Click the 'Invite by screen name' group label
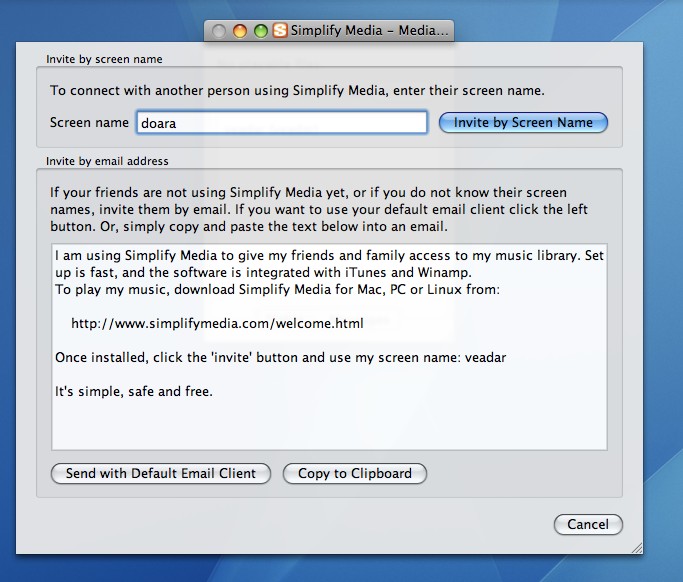This screenshot has height=582, width=683. click(x=104, y=59)
